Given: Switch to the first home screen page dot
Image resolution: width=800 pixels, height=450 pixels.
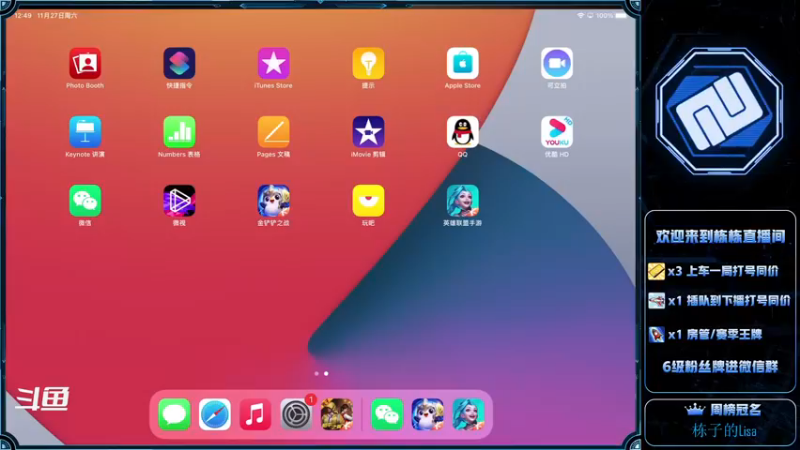Looking at the screenshot, I should [317, 373].
